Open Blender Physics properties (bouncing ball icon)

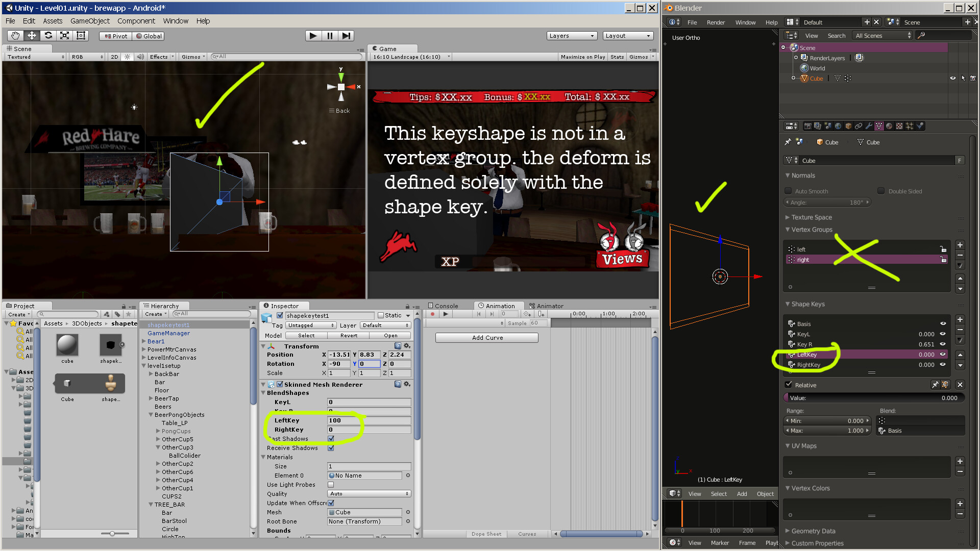coord(920,126)
